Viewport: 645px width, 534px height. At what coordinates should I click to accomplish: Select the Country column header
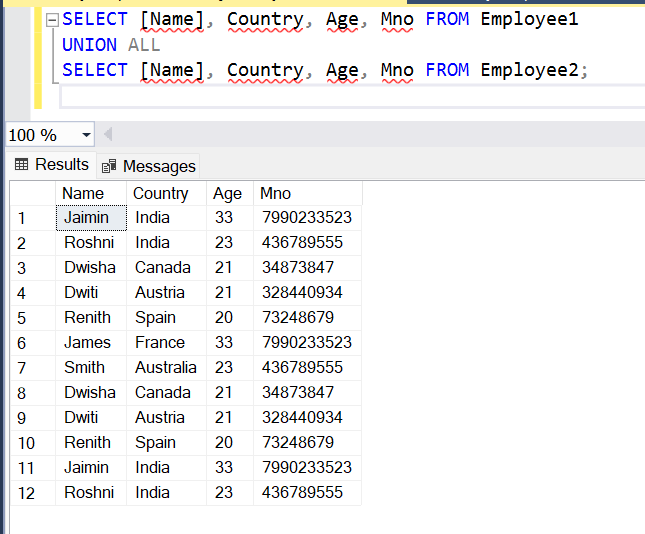click(x=166, y=193)
